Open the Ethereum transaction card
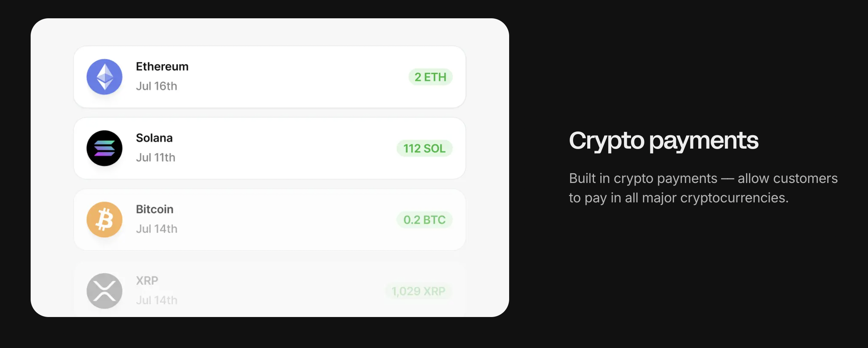868x348 pixels. pyautogui.click(x=270, y=76)
